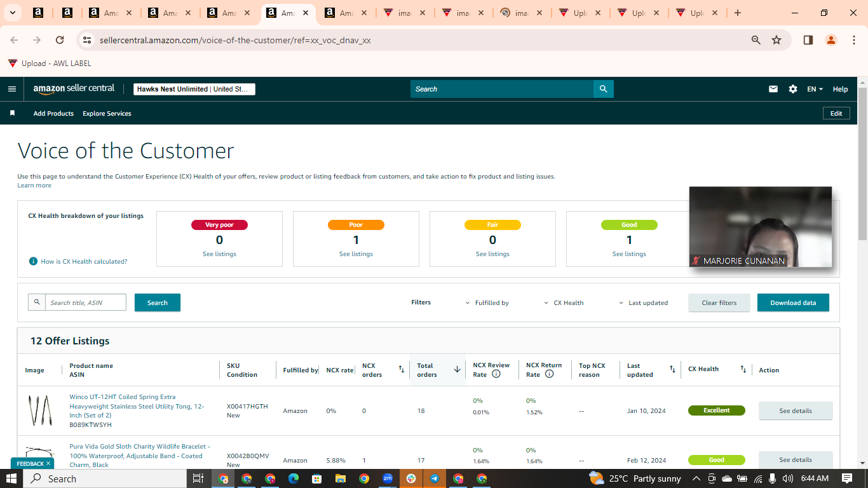
Task: Sort the table by NCX orders
Action: pos(402,369)
